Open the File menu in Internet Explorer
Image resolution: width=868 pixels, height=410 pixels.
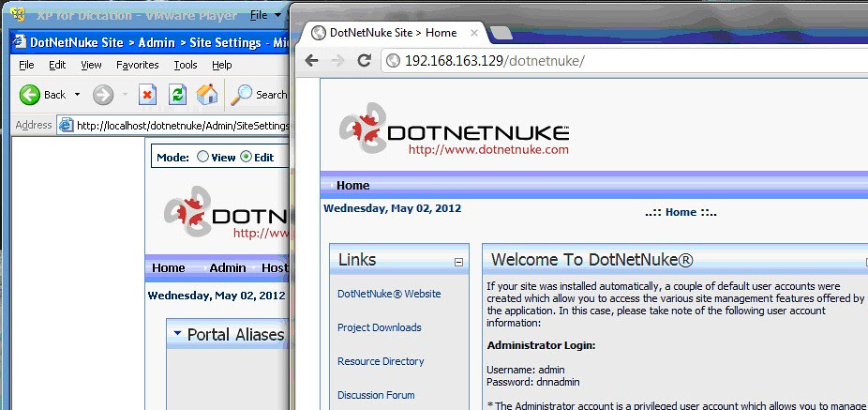(x=26, y=65)
